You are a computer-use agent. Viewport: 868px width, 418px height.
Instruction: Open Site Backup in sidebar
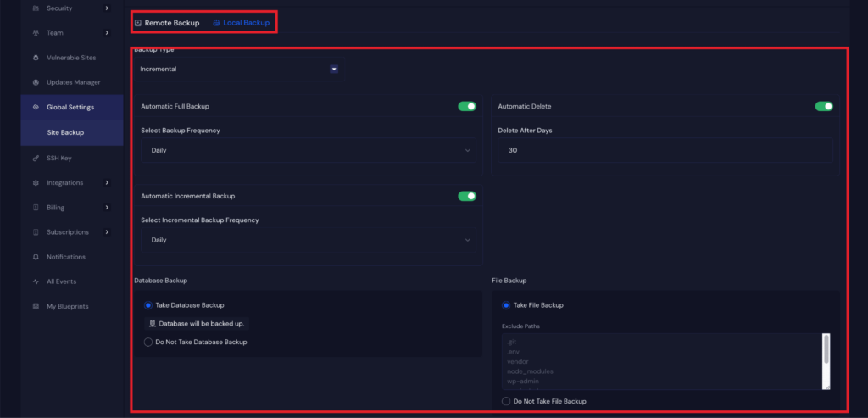(x=65, y=132)
